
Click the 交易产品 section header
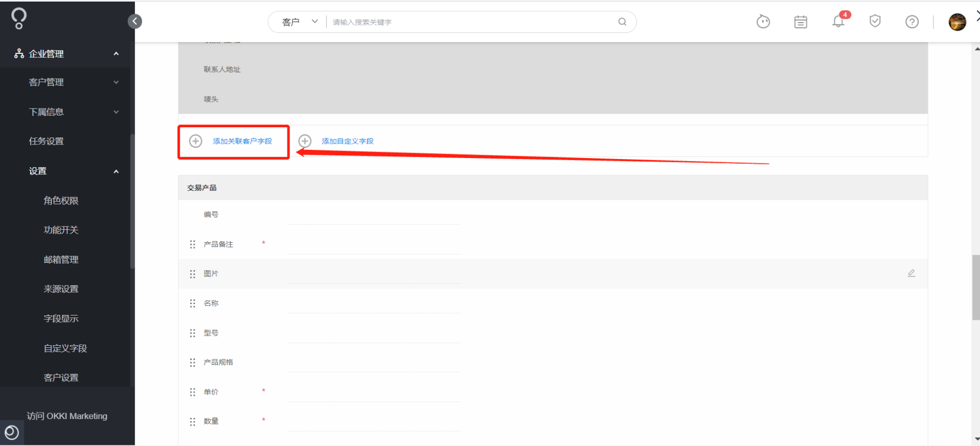click(553, 188)
